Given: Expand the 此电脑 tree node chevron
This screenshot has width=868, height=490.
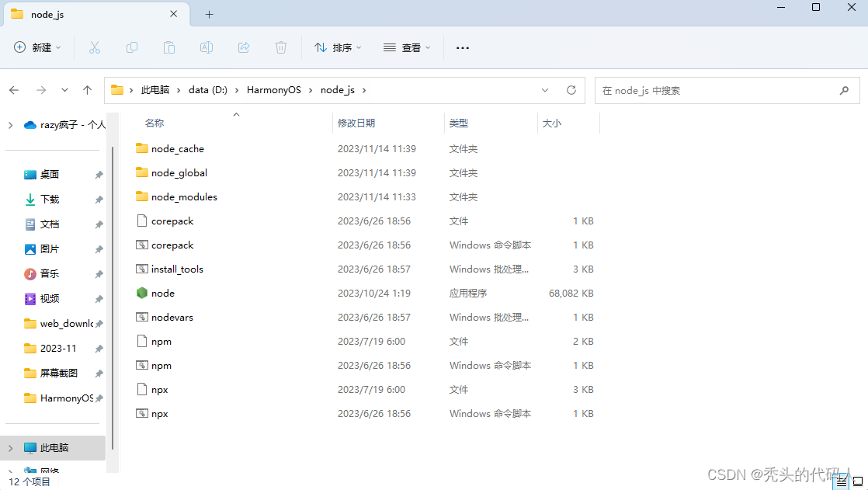Looking at the screenshot, I should [x=11, y=448].
